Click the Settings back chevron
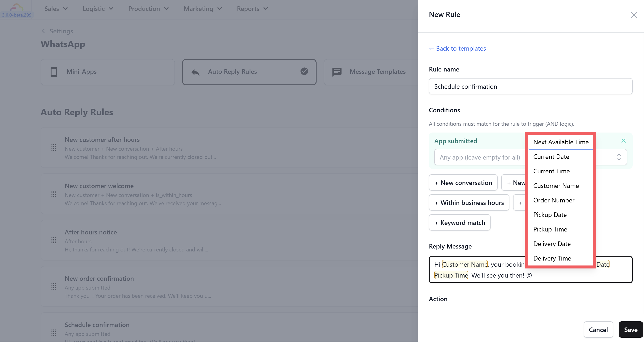Image resolution: width=644 pixels, height=342 pixels. (x=43, y=31)
